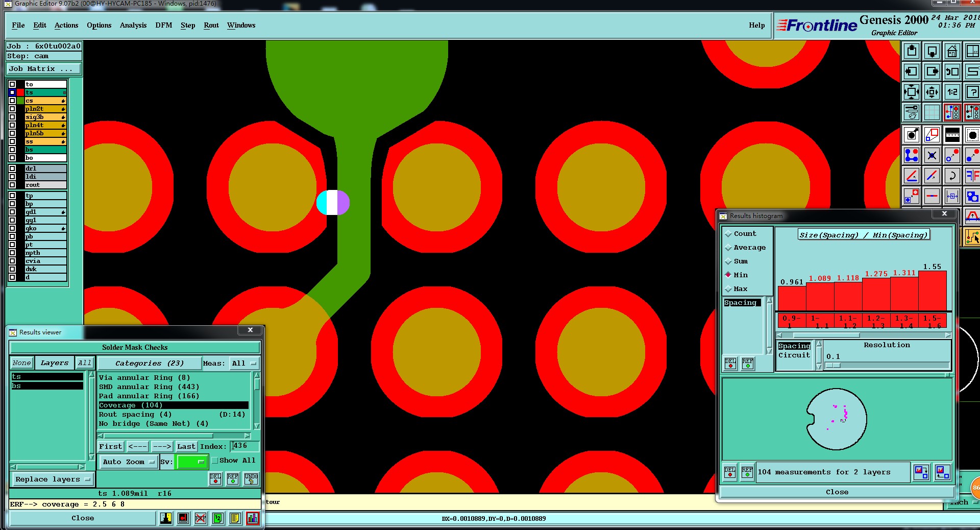Click the pan up icon in the toolbar
The width and height of the screenshot is (980, 530).
912,52
